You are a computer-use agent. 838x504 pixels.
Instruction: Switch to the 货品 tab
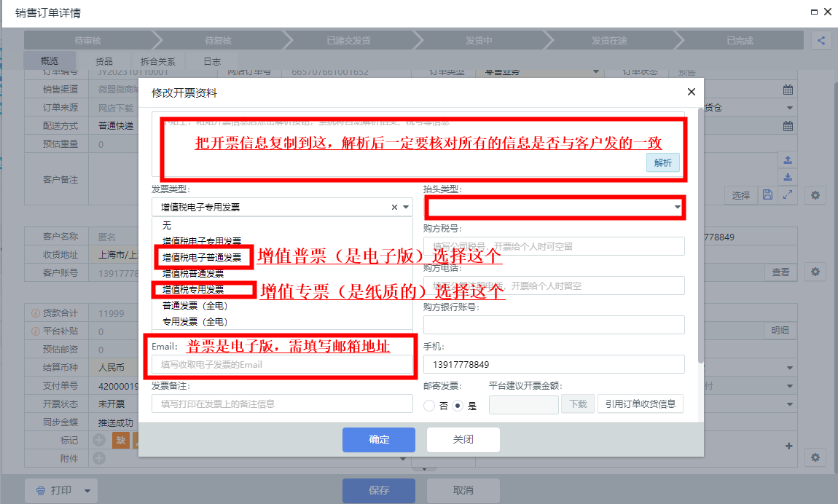[x=104, y=62]
